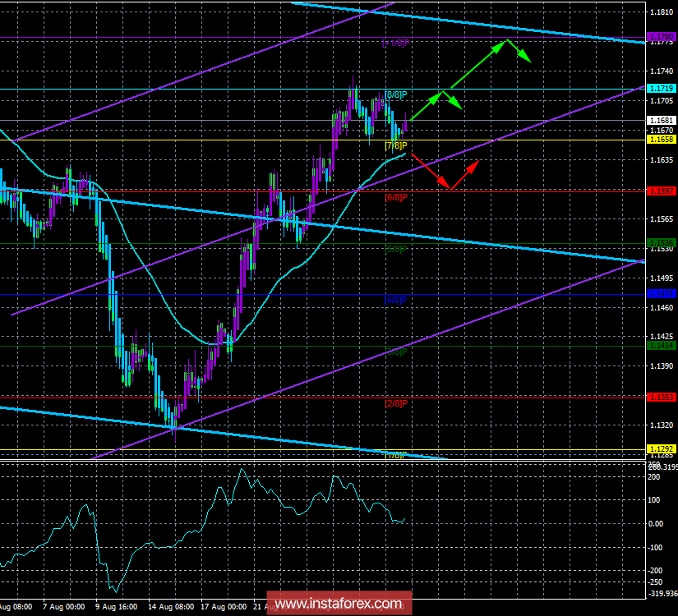678x616 pixels.
Task: Click the 1.1719 cyan price label
Action: 661,88
